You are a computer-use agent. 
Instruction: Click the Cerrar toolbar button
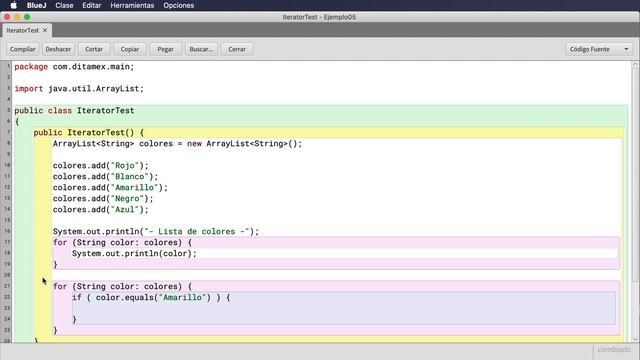click(x=237, y=49)
